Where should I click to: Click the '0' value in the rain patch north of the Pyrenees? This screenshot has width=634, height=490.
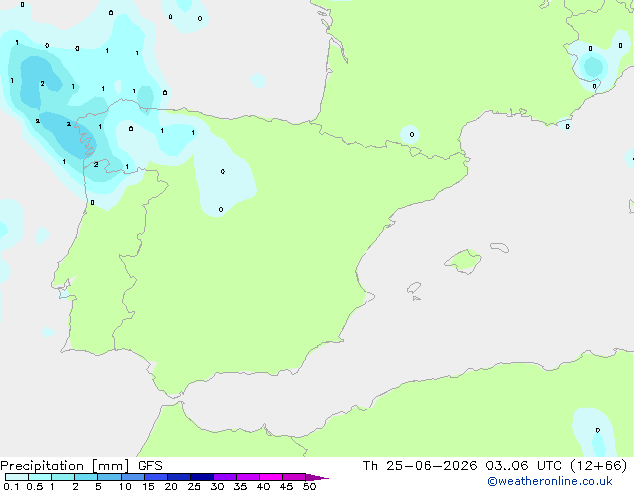point(412,135)
